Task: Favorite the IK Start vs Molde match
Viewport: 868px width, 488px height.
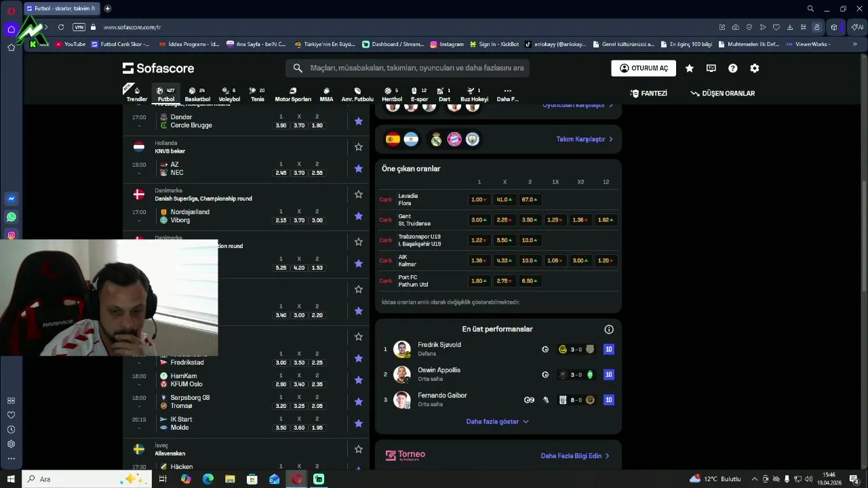Action: click(x=359, y=424)
